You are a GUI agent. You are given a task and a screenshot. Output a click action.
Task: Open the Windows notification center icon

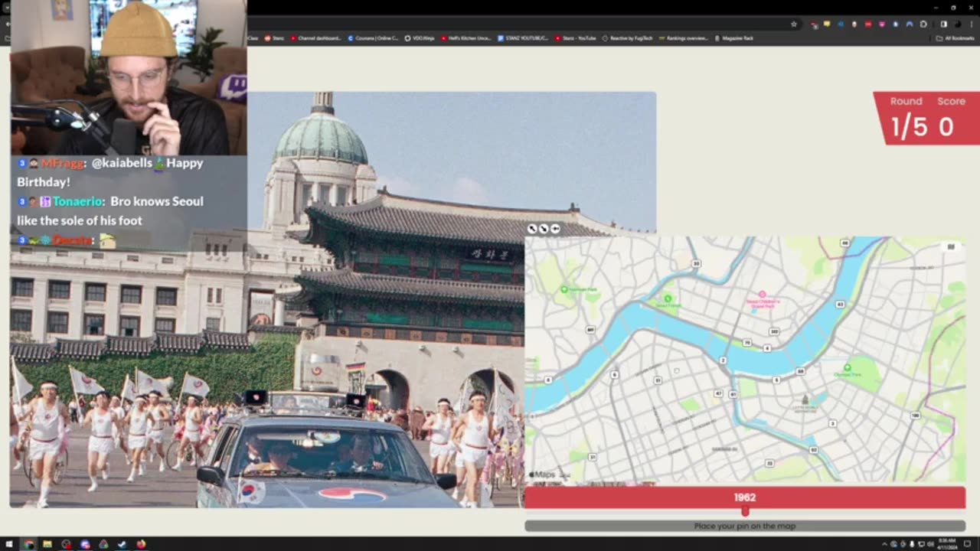pyautogui.click(x=968, y=544)
